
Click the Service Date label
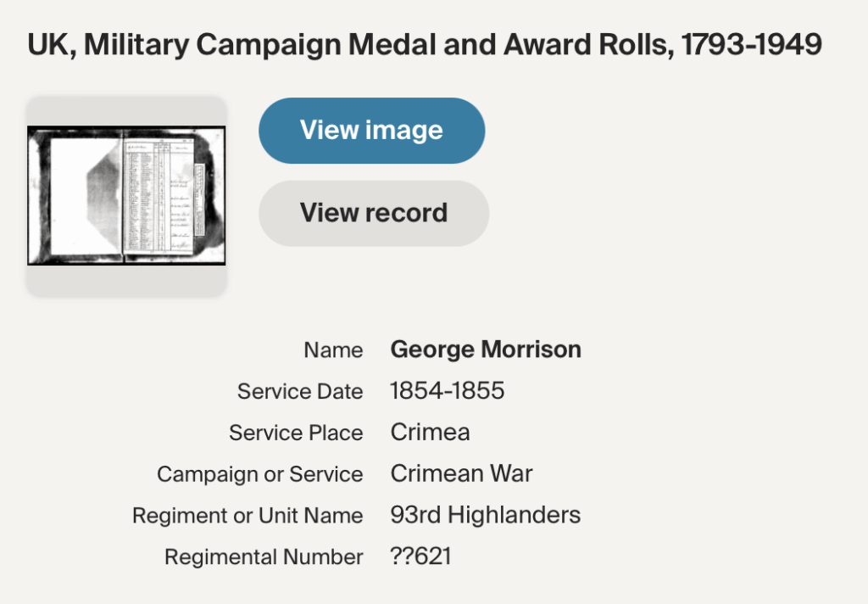click(x=300, y=392)
